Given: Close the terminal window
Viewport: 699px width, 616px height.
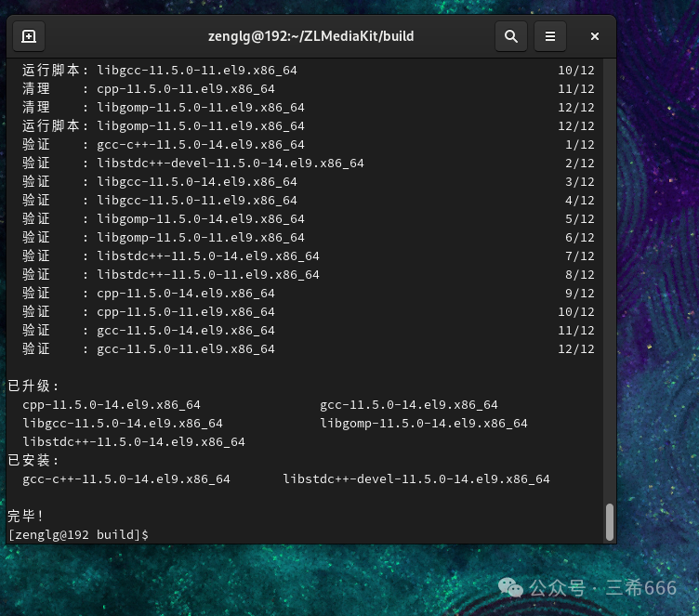Looking at the screenshot, I should click(x=594, y=36).
